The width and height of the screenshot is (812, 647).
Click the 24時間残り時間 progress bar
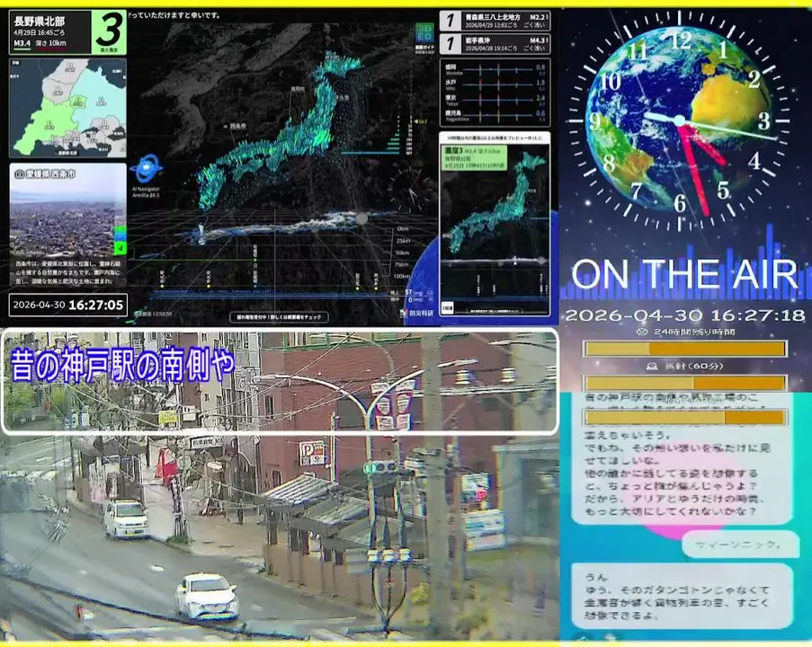click(x=685, y=349)
